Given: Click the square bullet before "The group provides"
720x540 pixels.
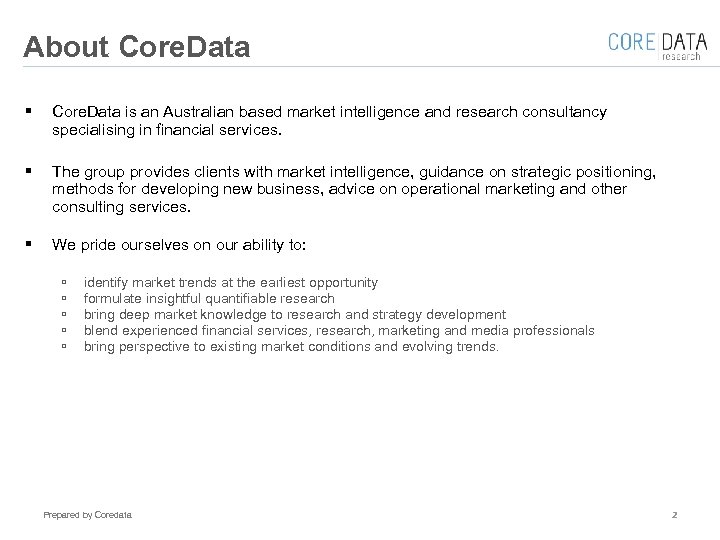Looking at the screenshot, I should (x=33, y=172).
